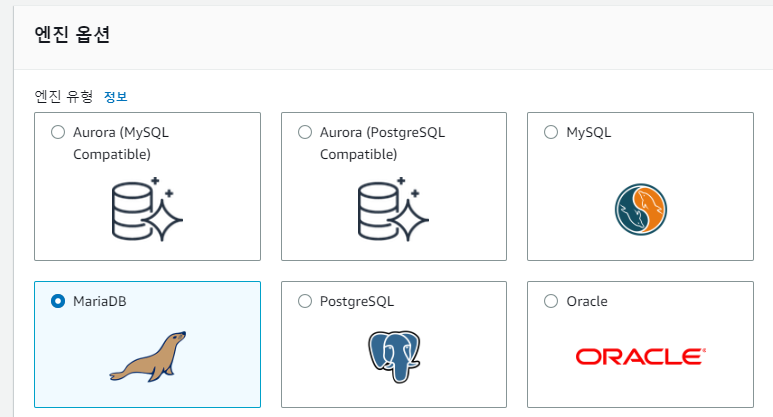The width and height of the screenshot is (773, 417).
Task: Click the red ORACLE logo
Action: click(640, 356)
